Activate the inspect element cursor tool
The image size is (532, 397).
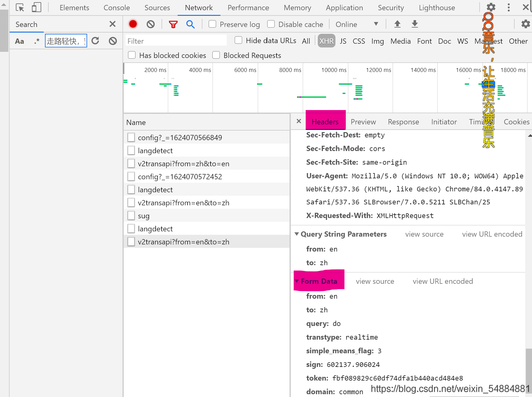coord(20,7)
